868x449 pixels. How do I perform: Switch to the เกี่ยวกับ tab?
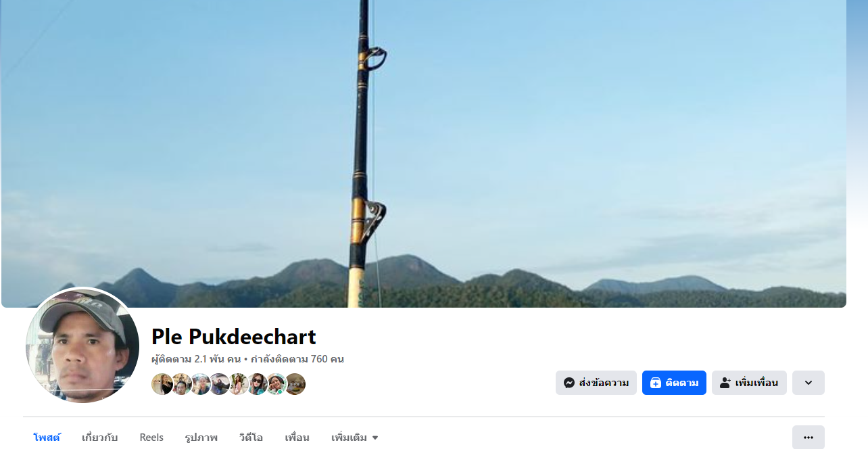pos(99,438)
